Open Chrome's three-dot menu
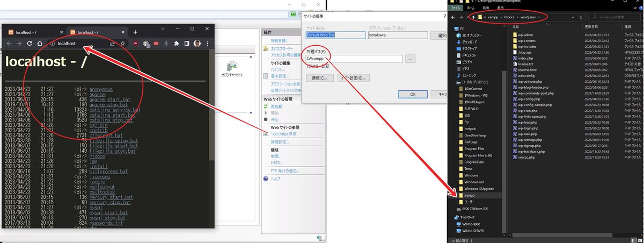The height and width of the screenshot is (243, 644). 208,44
